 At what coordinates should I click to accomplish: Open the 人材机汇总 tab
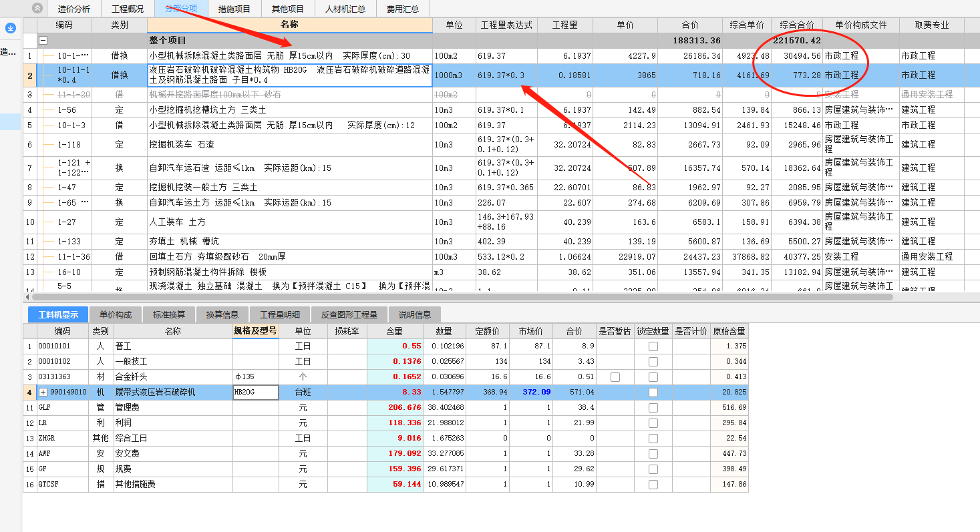click(345, 9)
